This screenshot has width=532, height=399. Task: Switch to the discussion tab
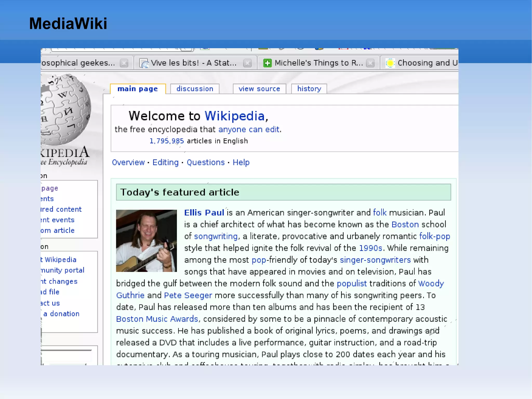coord(195,89)
